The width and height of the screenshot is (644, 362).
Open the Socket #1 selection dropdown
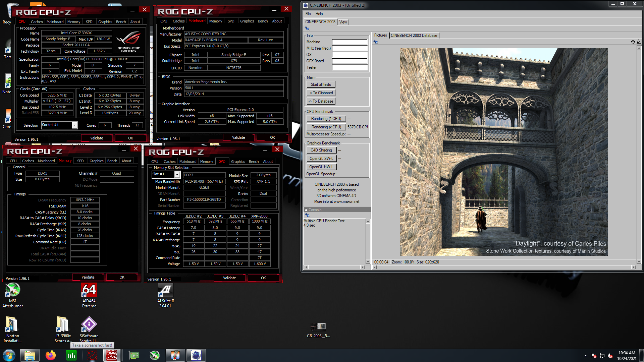pos(74,125)
